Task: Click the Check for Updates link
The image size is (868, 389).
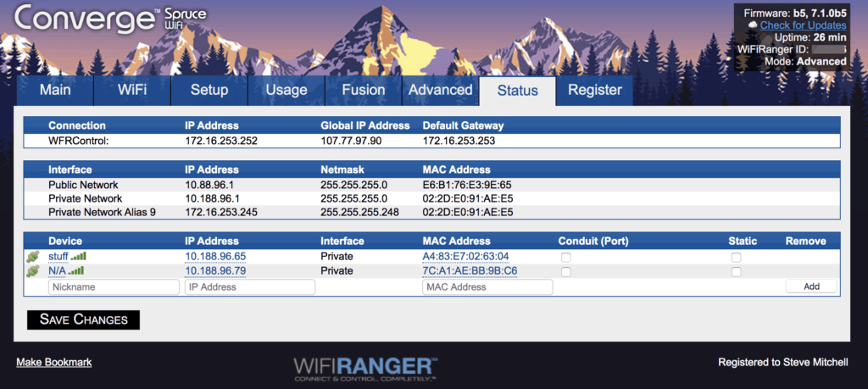Action: (x=804, y=25)
